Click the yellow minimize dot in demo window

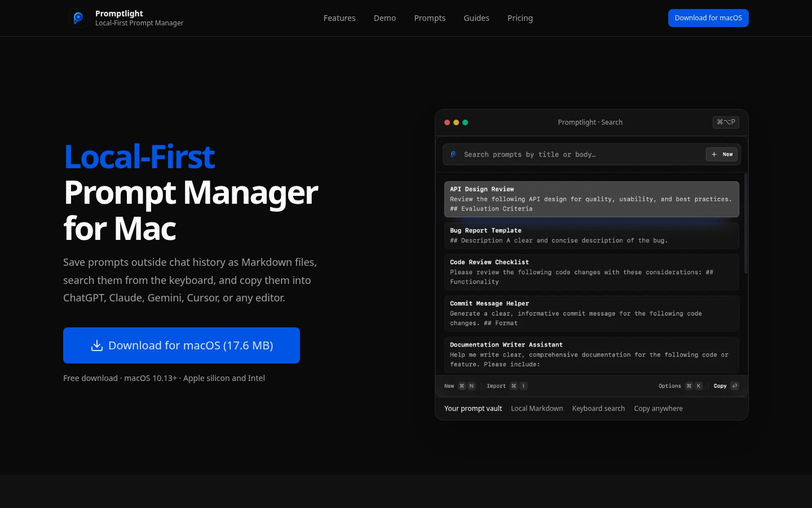[x=456, y=122]
